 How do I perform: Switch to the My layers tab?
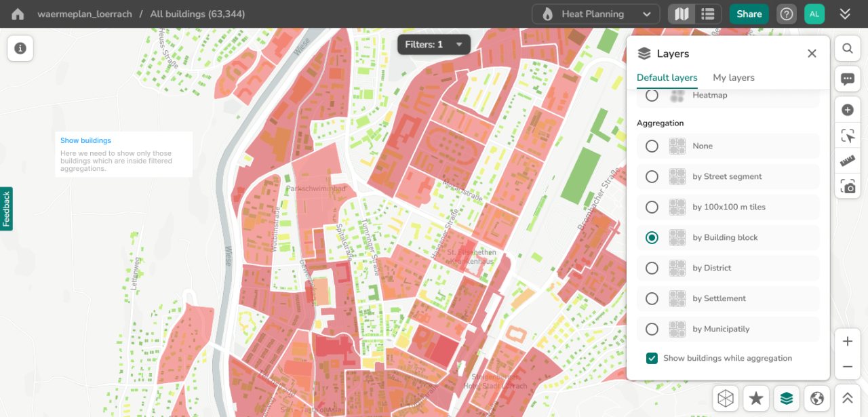tap(733, 77)
